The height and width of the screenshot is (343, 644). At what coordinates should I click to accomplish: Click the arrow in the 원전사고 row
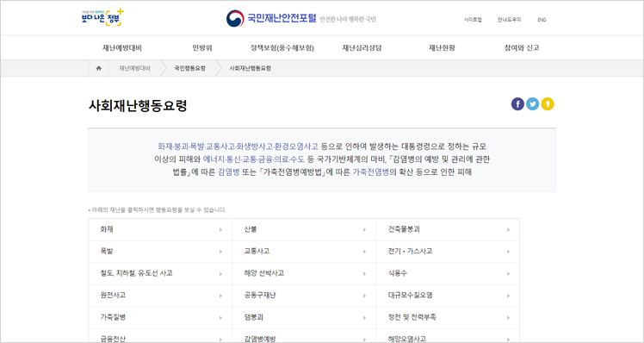220,296
